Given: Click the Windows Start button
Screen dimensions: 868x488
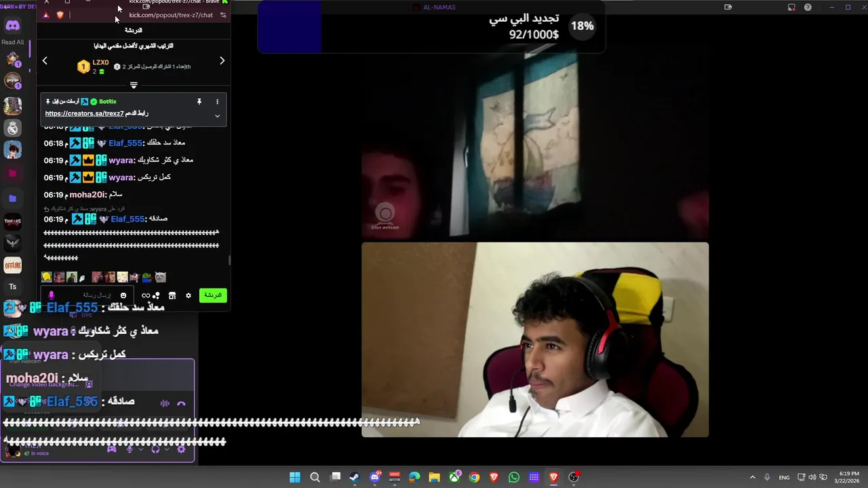Looking at the screenshot, I should pyautogui.click(x=295, y=477).
